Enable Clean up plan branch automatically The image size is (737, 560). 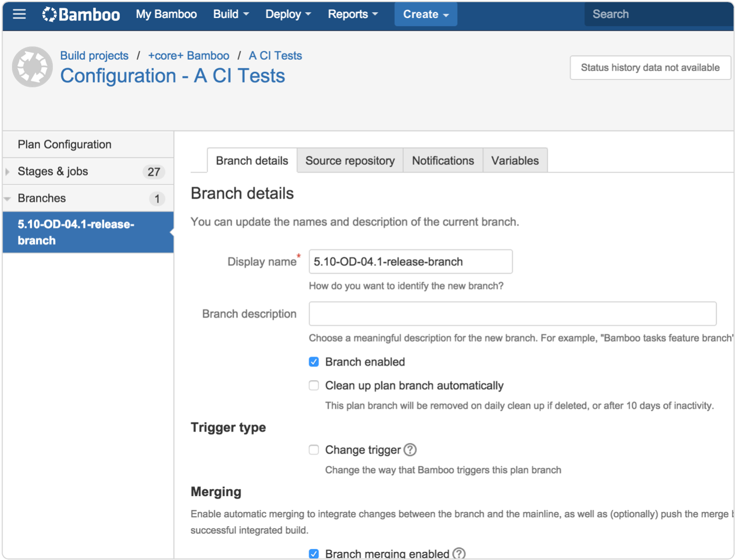click(x=314, y=386)
